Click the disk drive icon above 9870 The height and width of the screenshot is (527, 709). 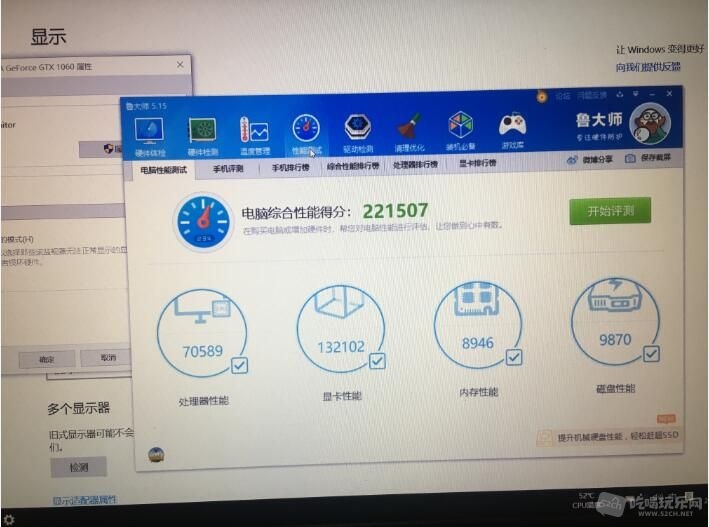coord(615,296)
